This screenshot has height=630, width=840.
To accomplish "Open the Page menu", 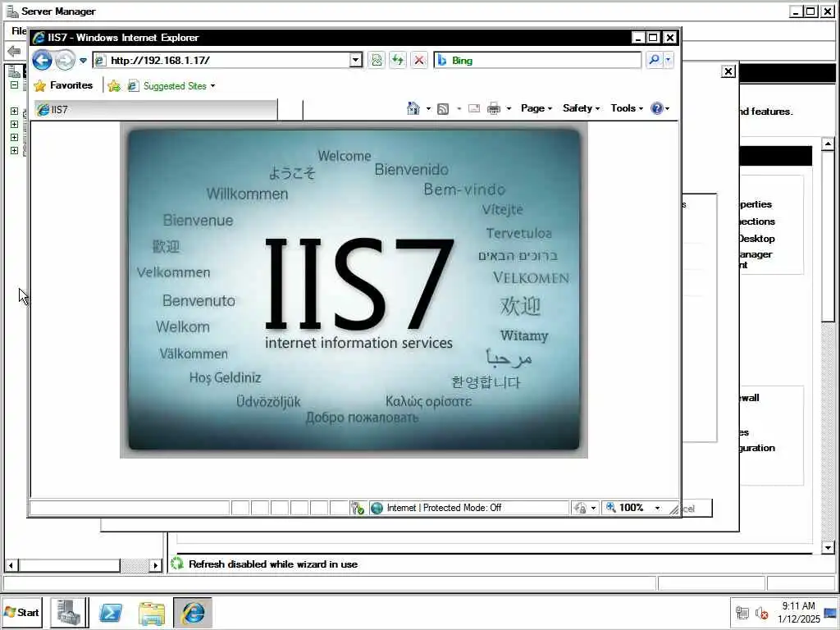I will pos(536,108).
